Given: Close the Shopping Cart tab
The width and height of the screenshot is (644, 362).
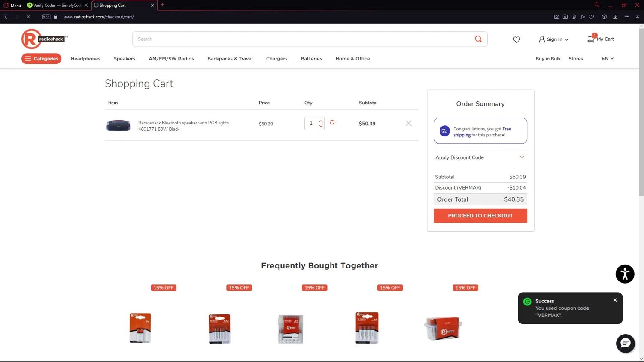Looking at the screenshot, I should pyautogui.click(x=152, y=5).
